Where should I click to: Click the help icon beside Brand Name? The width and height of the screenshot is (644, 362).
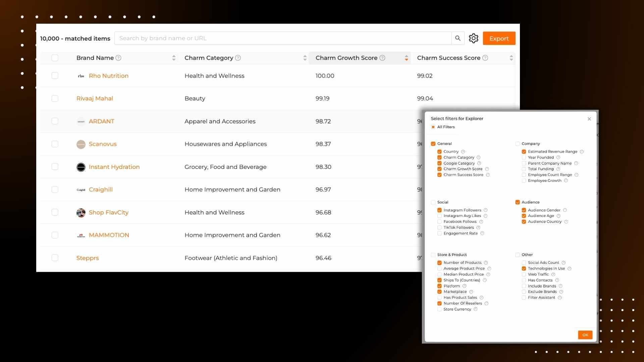click(118, 58)
